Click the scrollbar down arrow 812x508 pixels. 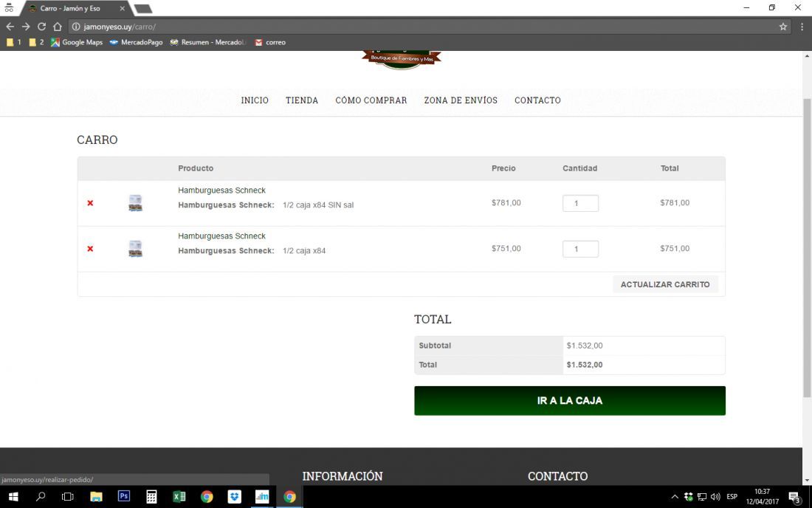pyautogui.click(x=807, y=480)
